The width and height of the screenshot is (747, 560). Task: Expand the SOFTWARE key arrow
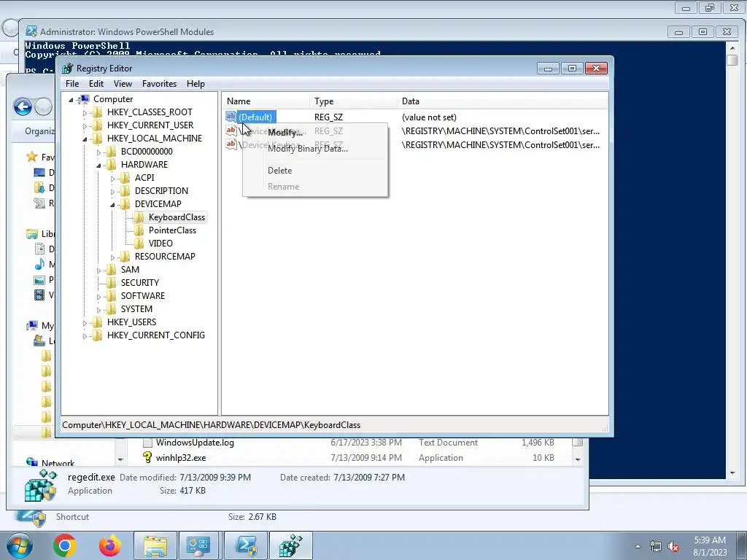coord(98,297)
